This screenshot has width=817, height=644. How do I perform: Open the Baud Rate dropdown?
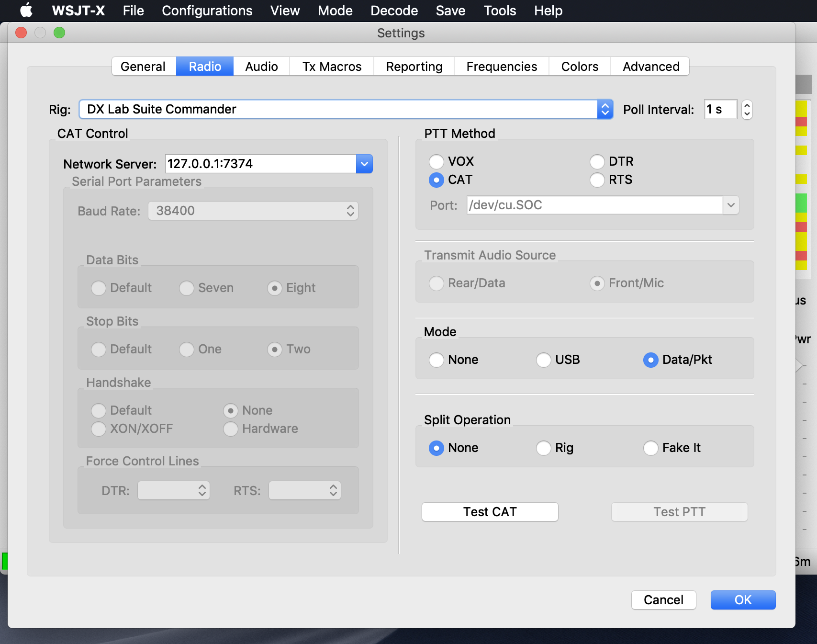[x=253, y=211]
